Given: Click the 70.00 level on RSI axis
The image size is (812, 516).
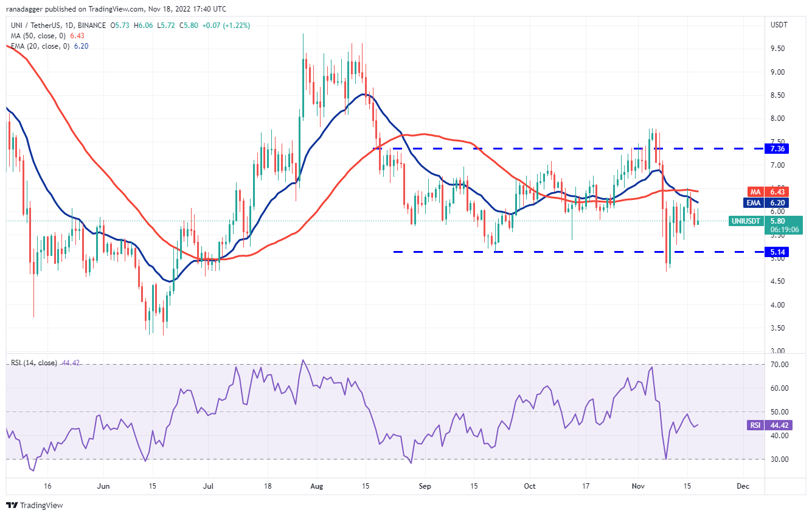Looking at the screenshot, I should pos(779,365).
